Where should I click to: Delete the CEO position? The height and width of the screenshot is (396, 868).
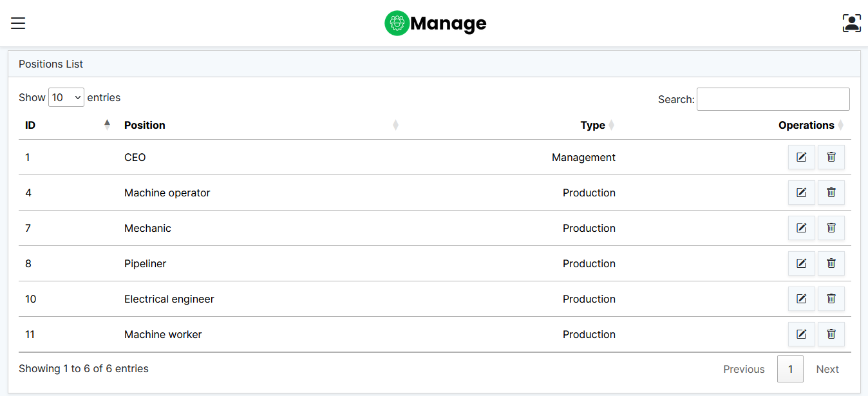click(831, 157)
